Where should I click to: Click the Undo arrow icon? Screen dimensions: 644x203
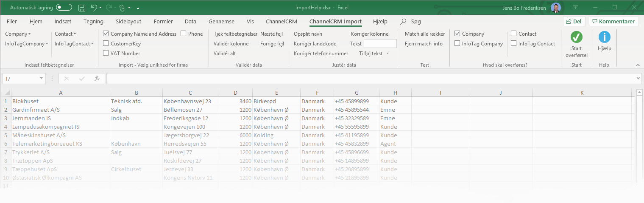[x=94, y=8]
